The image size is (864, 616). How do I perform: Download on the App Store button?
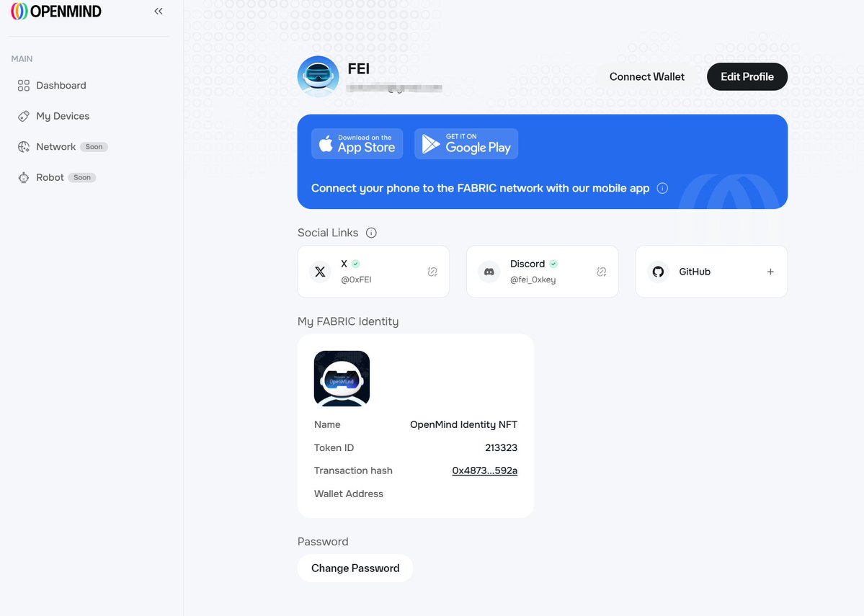357,144
